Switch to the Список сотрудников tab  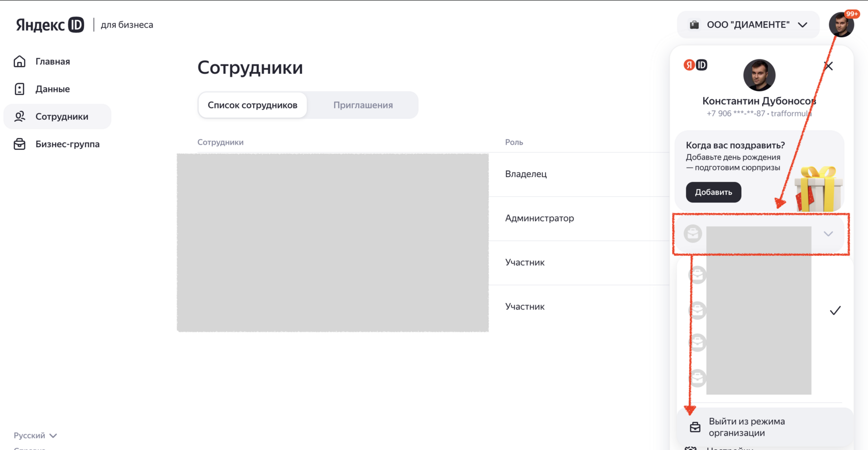click(253, 105)
